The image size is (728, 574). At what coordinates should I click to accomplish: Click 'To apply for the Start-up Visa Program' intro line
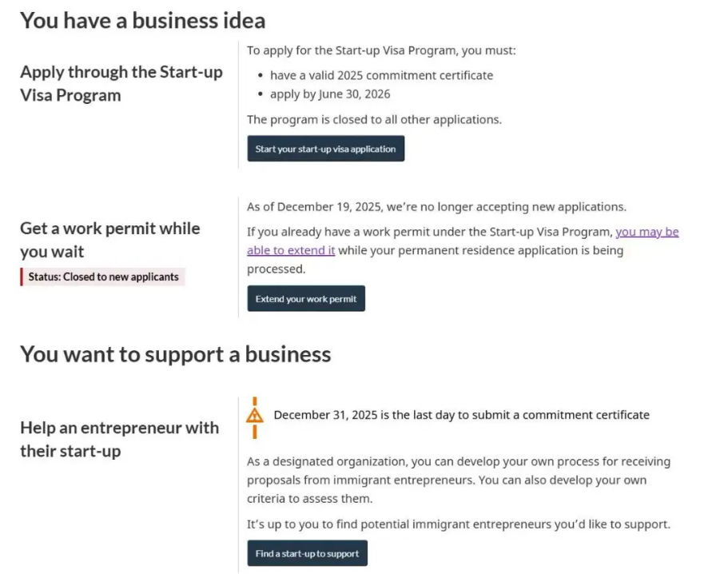pos(381,50)
